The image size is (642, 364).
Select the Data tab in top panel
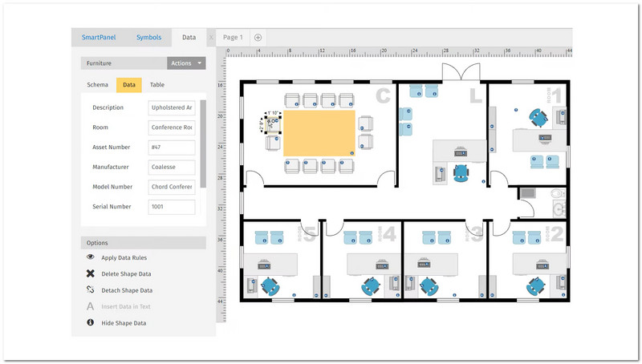click(x=189, y=37)
